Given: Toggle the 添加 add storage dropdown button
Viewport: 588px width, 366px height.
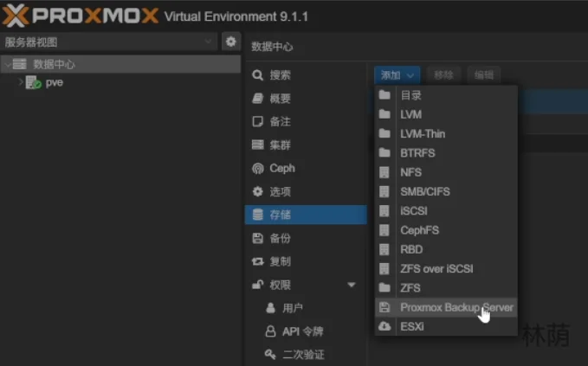Looking at the screenshot, I should click(x=397, y=75).
